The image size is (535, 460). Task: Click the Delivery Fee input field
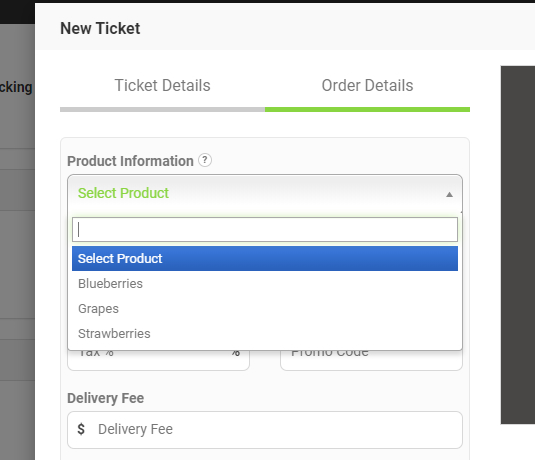tap(265, 430)
